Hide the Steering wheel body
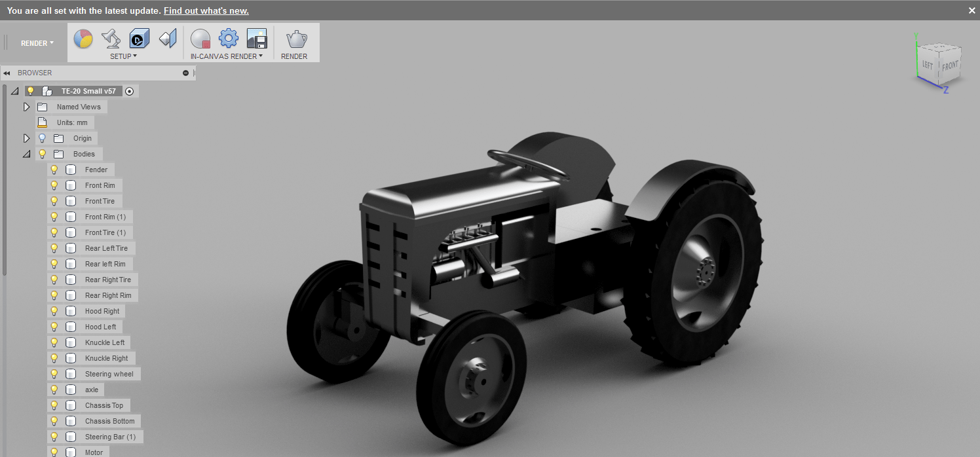The height and width of the screenshot is (457, 980). pos(54,373)
